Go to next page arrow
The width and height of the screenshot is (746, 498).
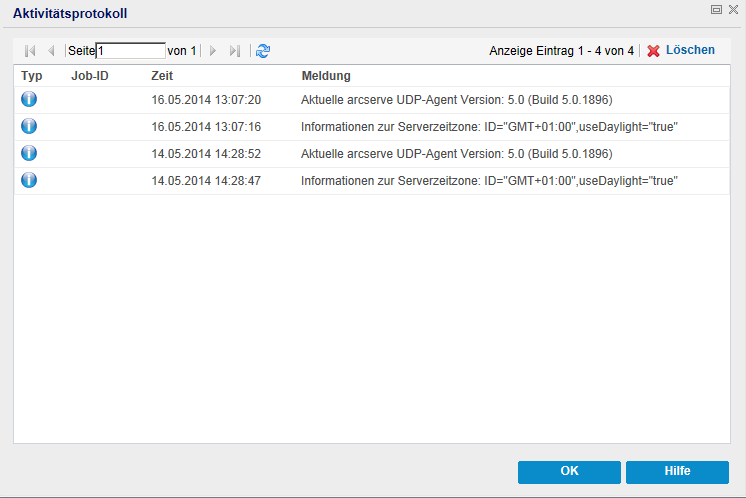[x=212, y=51]
